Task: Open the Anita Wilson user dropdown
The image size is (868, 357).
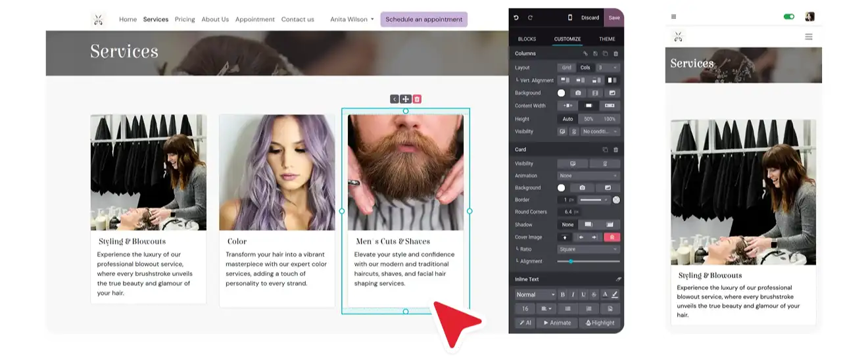Action: (352, 20)
